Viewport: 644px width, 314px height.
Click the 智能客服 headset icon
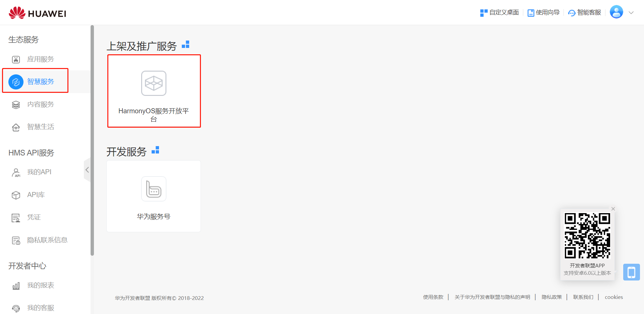(x=572, y=13)
